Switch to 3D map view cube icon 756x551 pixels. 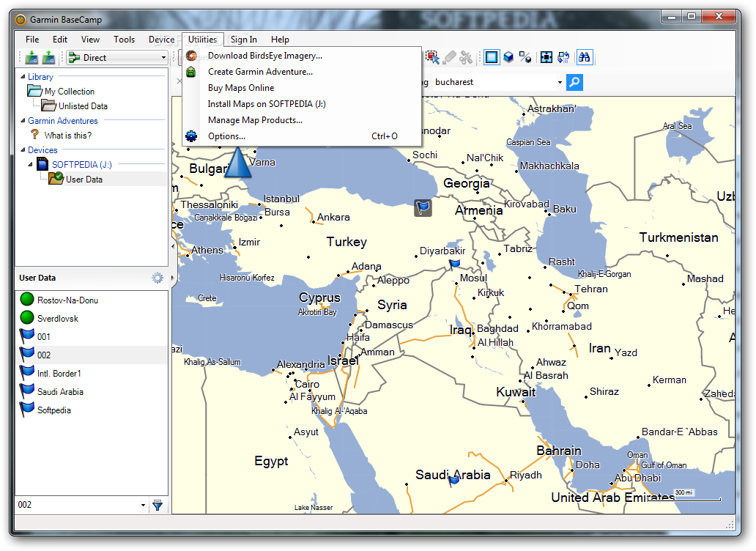point(508,57)
